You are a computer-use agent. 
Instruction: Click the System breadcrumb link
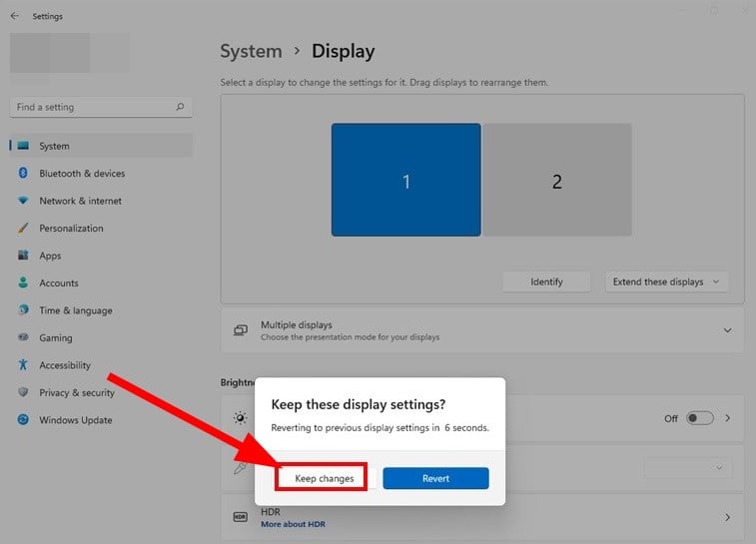tap(252, 51)
